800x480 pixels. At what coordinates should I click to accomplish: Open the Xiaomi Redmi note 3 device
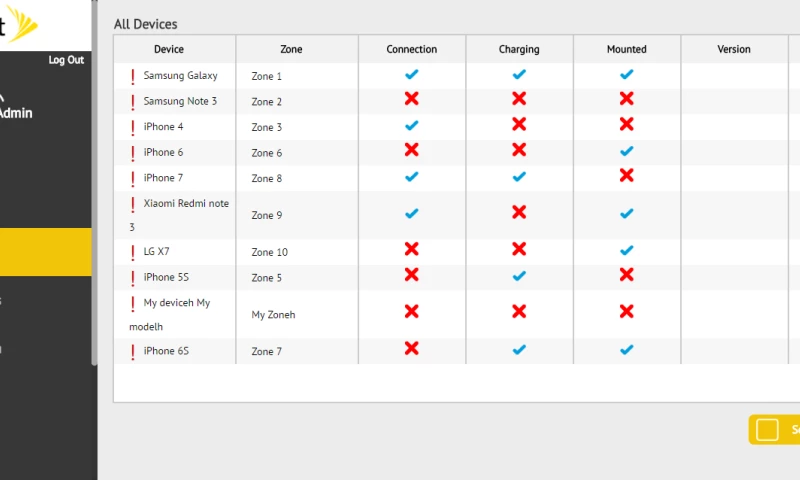coord(185,204)
